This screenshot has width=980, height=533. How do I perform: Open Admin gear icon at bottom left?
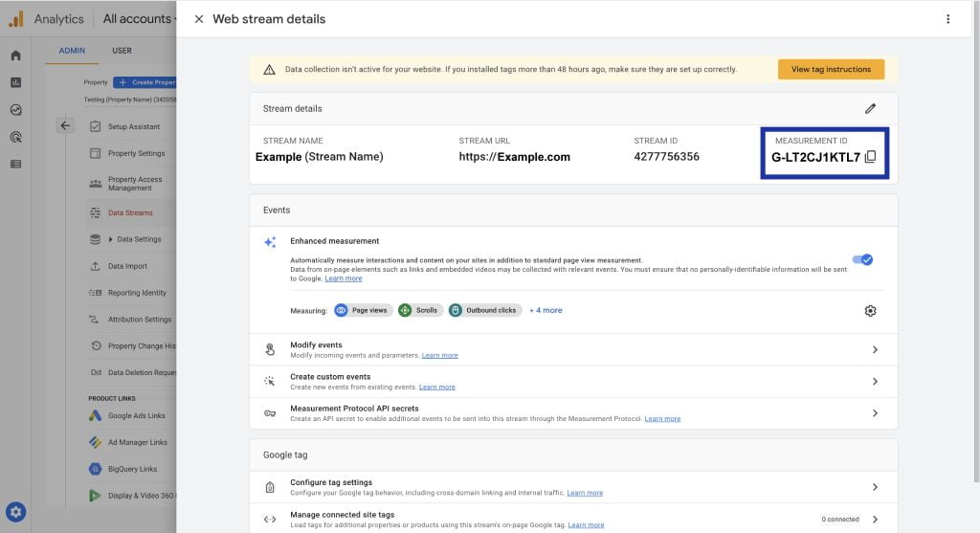(15, 512)
